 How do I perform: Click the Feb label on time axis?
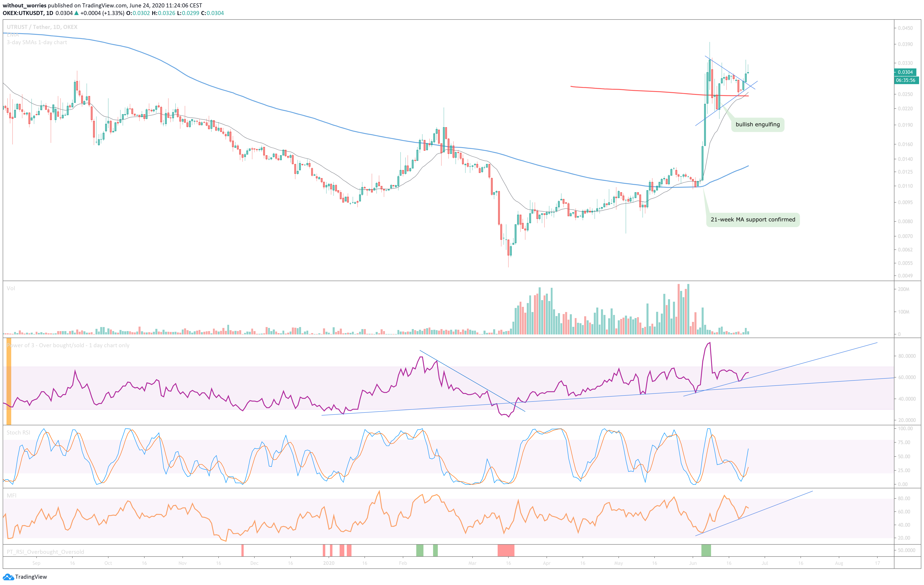403,563
